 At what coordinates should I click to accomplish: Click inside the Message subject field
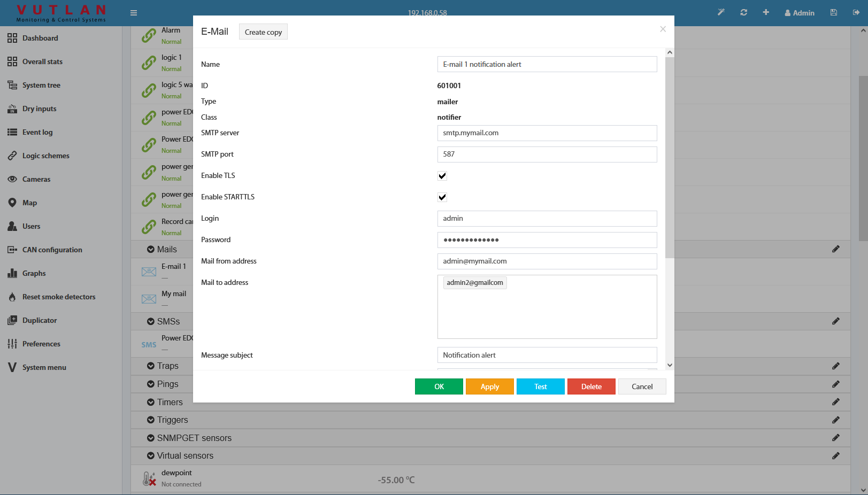(547, 354)
